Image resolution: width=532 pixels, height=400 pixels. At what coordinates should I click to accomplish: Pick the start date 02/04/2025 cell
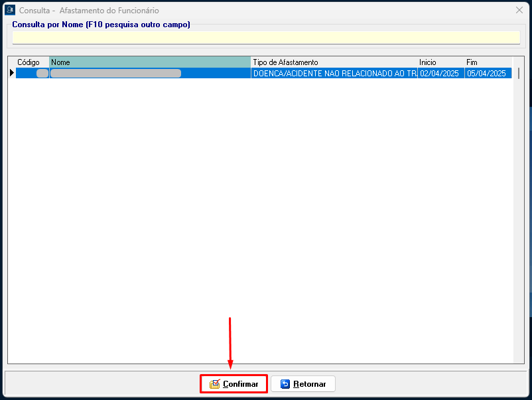click(440, 74)
